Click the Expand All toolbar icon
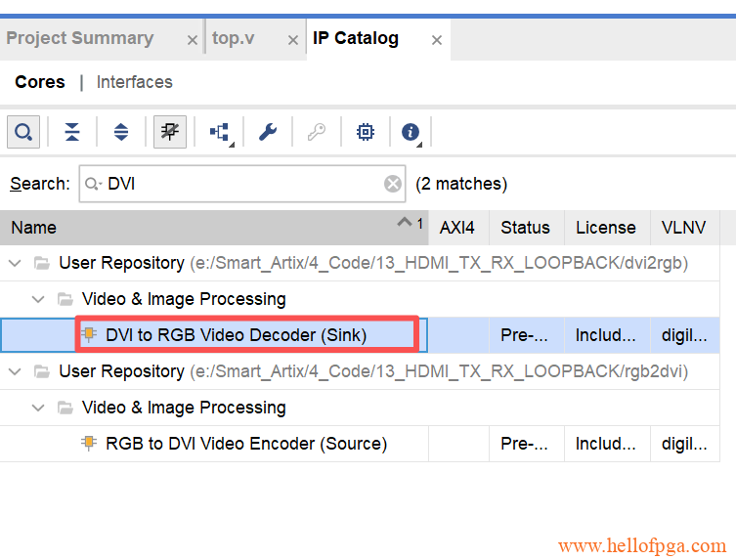The image size is (736, 560). 121,132
